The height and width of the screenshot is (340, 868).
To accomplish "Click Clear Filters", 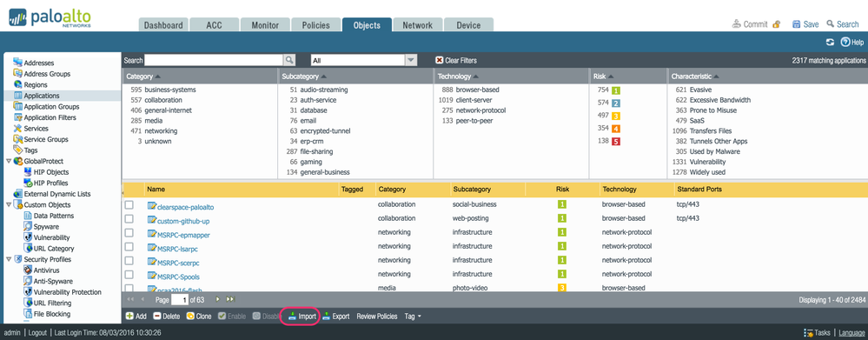I will 455,60.
